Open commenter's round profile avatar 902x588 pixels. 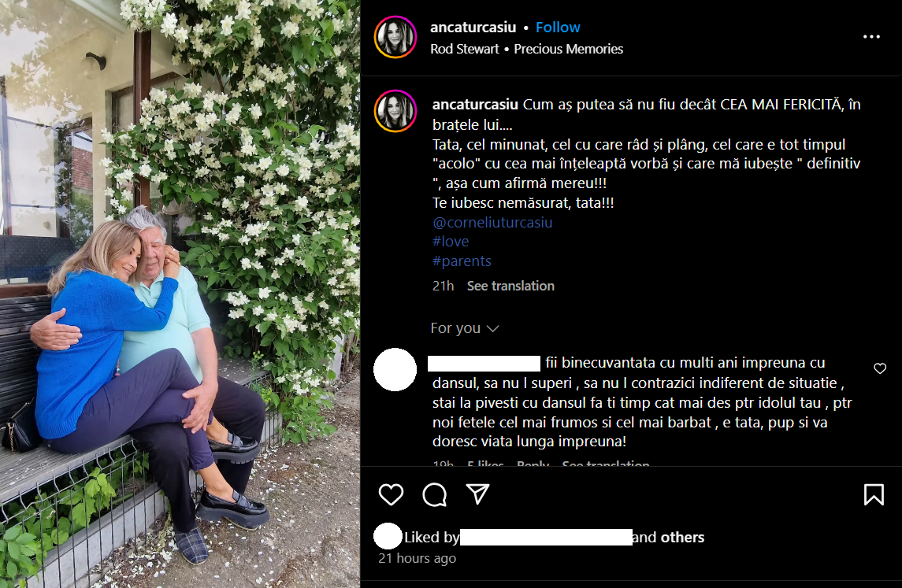(x=395, y=369)
